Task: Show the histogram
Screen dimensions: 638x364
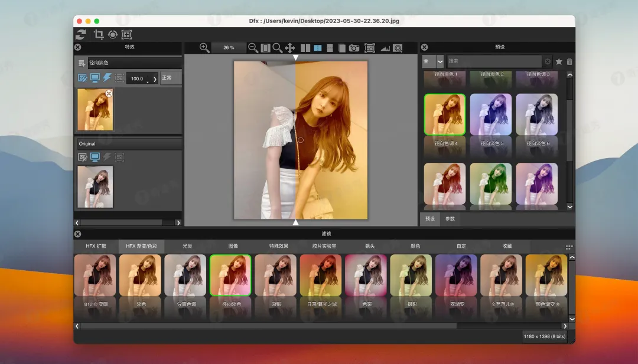Action: pyautogui.click(x=385, y=48)
